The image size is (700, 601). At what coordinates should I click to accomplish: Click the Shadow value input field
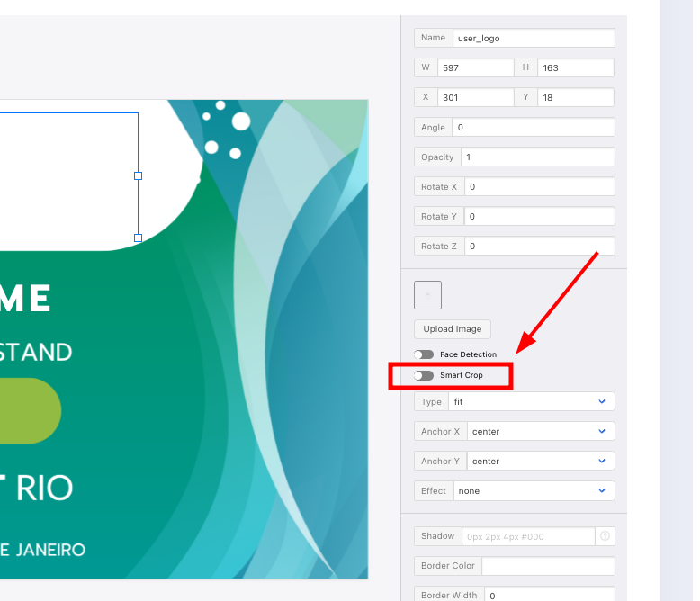[x=528, y=536]
